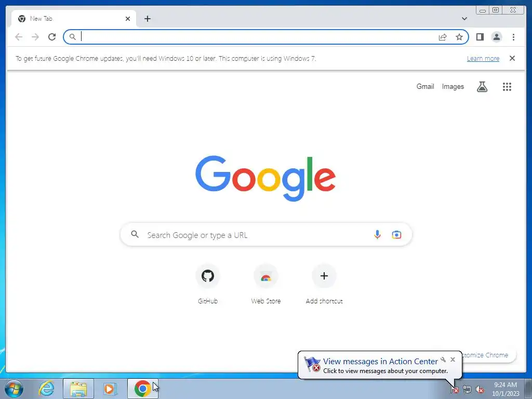Dismiss the Windows 7 update infobar

coord(512,58)
